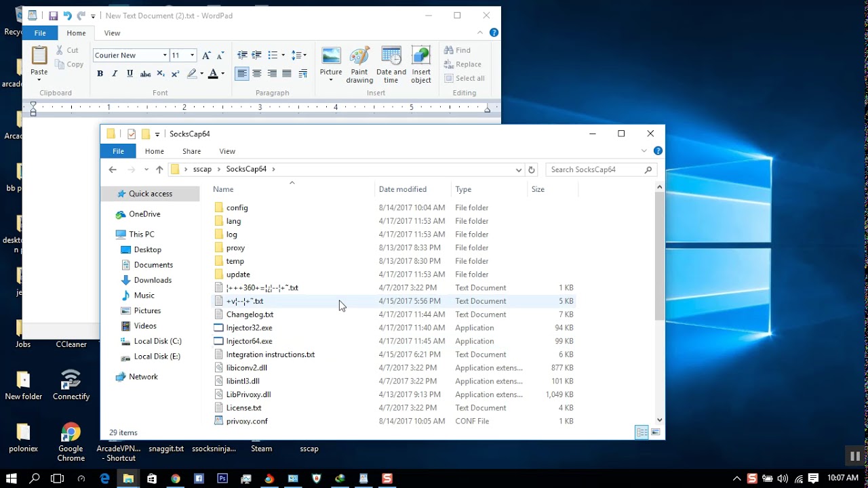Go back in File Explorer navigation
This screenshot has height=488, width=868.
[113, 169]
